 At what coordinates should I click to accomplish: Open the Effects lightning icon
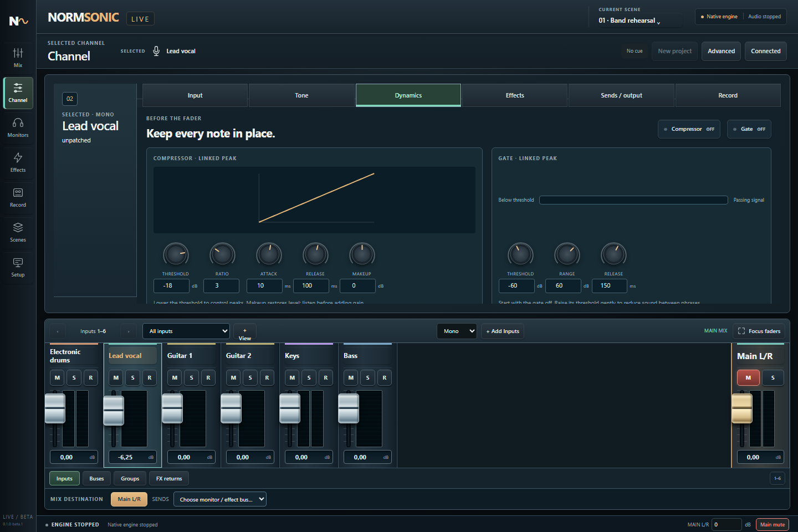click(x=18, y=162)
